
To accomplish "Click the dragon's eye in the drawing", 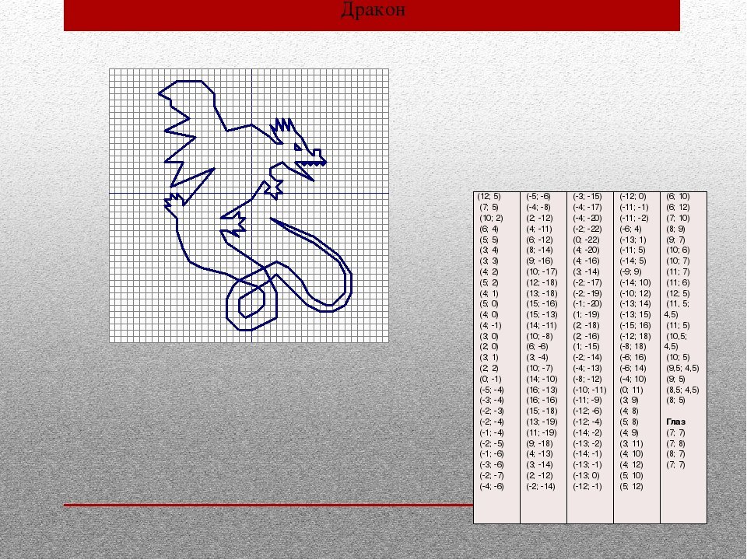I will [x=297, y=146].
